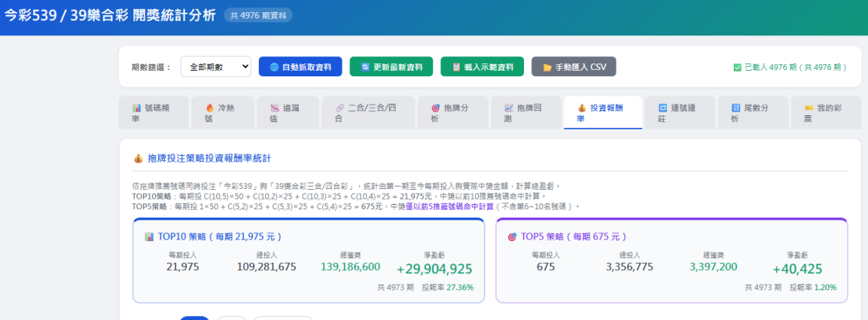
Task: Open the 尾數分析 tab
Action: [x=753, y=113]
